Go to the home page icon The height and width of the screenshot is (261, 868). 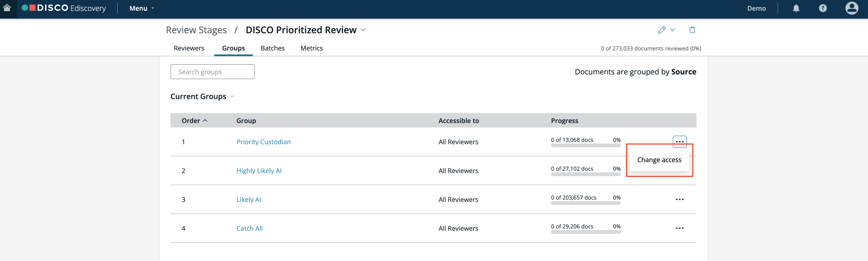click(7, 8)
